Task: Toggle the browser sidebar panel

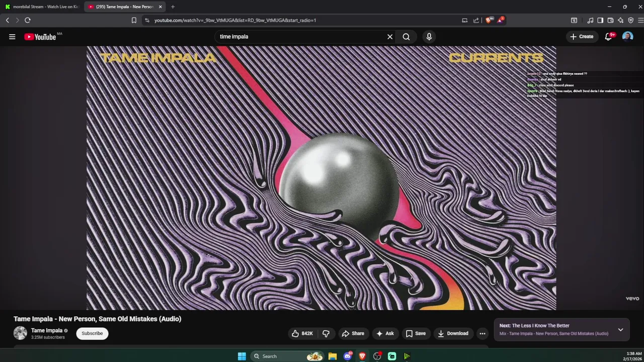Action: tap(600, 20)
